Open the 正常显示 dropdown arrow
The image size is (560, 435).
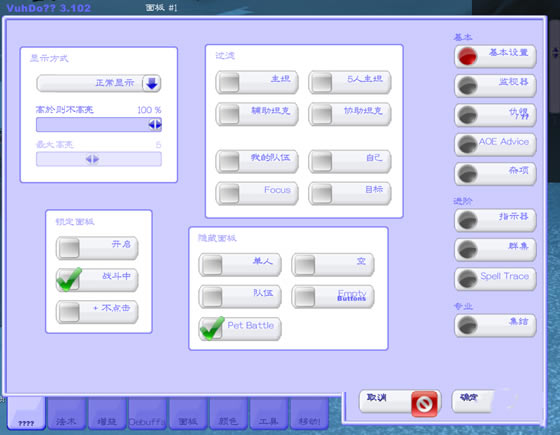click(x=152, y=84)
